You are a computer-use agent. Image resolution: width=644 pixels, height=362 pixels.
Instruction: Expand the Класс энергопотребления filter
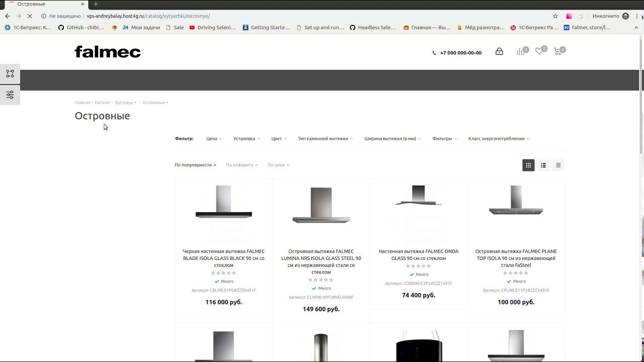point(499,139)
